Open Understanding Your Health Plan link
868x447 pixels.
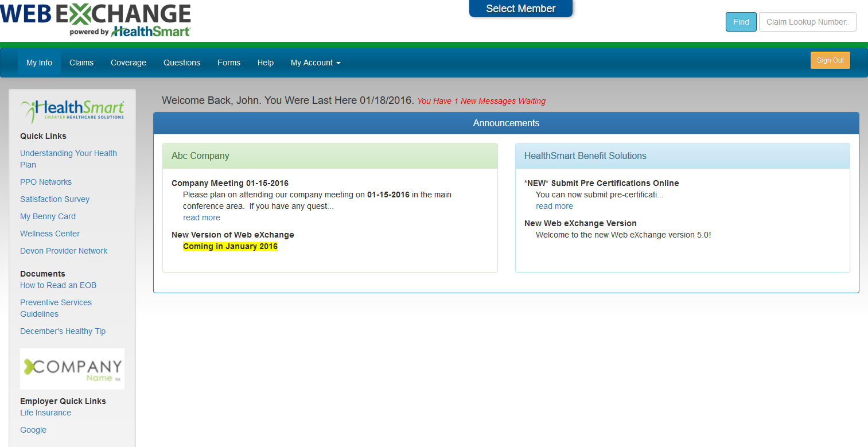tap(68, 159)
